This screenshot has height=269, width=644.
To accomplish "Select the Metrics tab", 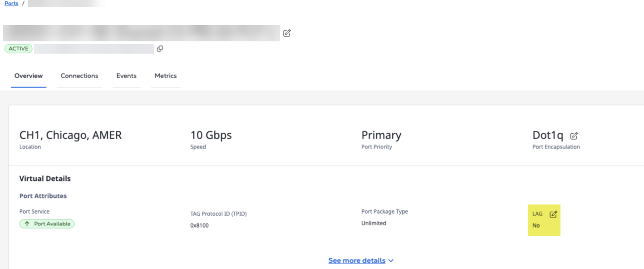I will (166, 76).
